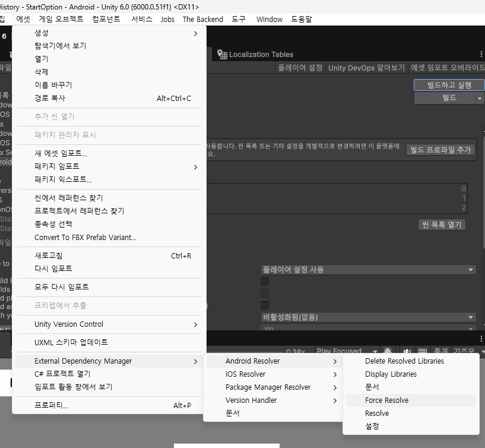Expand the Version Handler submenu arrow
Screen dimensions: 485x448
(x=335, y=400)
